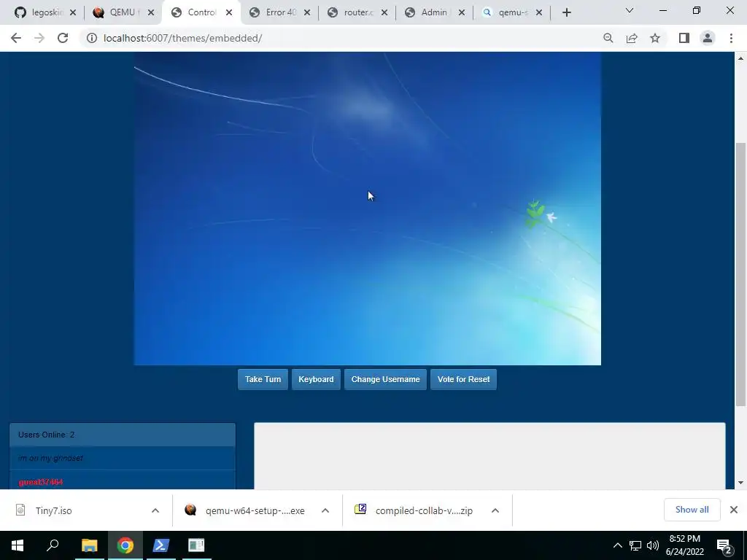
Task: Open volume control tray icon
Action: click(x=653, y=545)
